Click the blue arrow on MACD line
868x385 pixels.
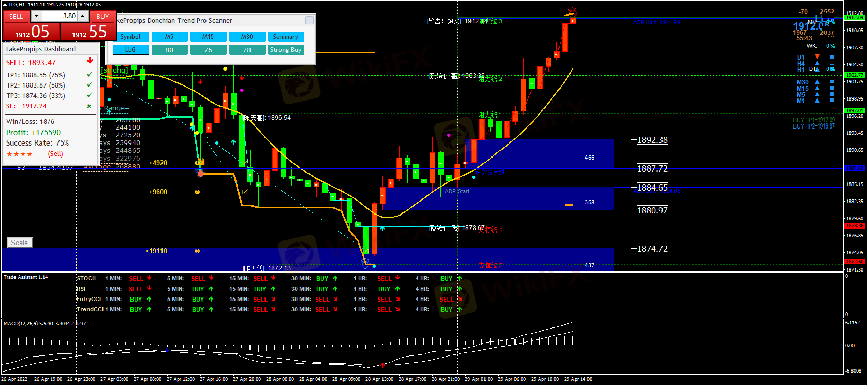(166, 351)
